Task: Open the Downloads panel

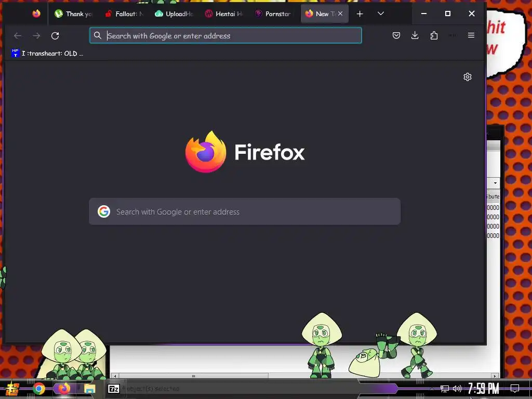Action: click(x=415, y=35)
